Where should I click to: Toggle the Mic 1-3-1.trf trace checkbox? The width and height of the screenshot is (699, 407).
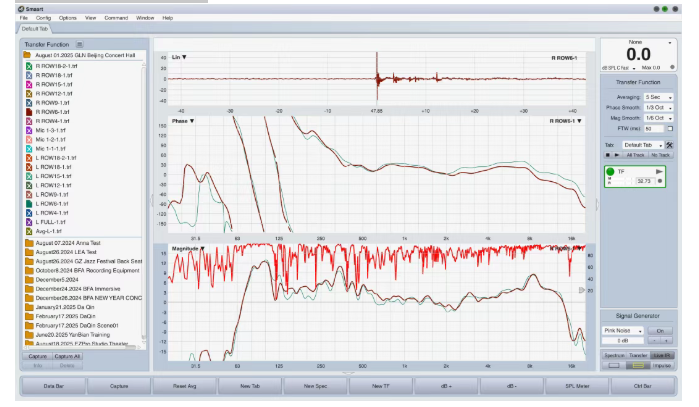tap(28, 130)
